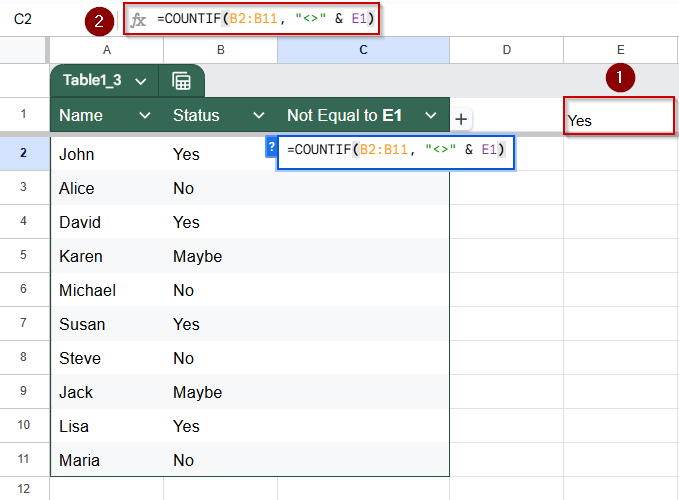Screen dimensions: 679x500
Task: Click David's Yes status cell
Action: tap(221, 222)
